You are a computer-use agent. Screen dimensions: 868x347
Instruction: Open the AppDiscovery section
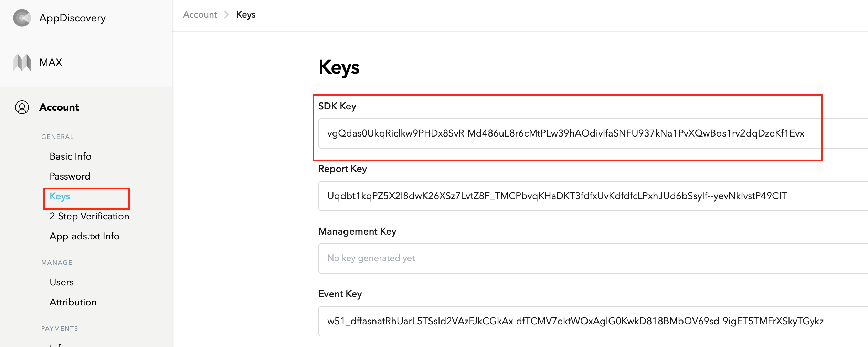[72, 18]
